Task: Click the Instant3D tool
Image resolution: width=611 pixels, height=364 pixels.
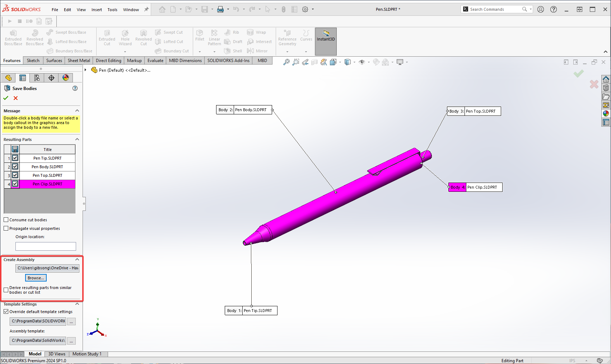Action: click(x=326, y=42)
